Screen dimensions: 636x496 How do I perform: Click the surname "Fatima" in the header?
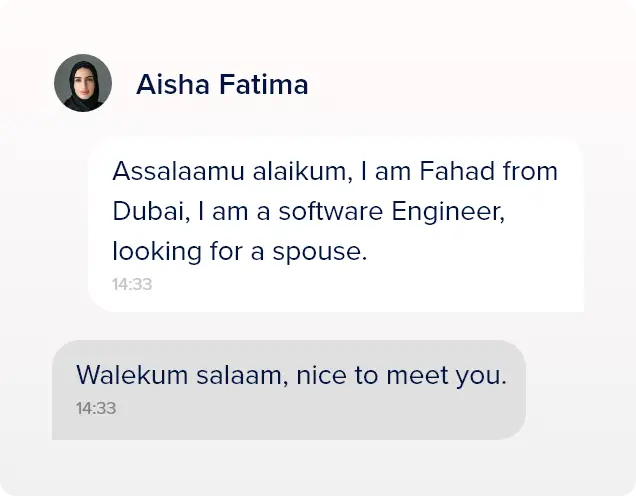click(263, 85)
